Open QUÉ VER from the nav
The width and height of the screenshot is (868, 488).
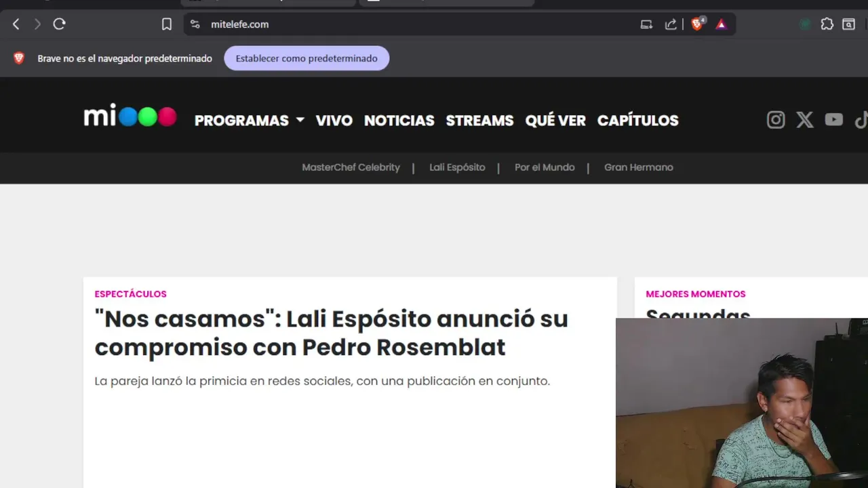[555, 121]
